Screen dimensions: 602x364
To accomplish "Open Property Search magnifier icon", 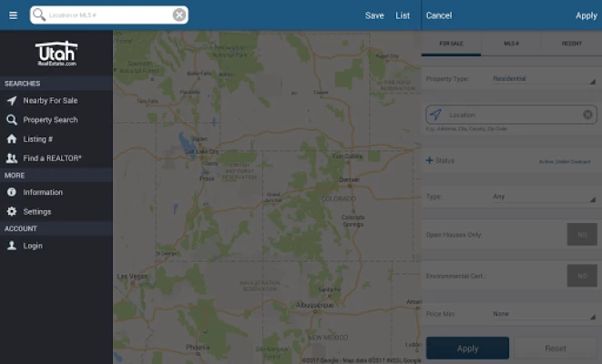I will (x=12, y=120).
